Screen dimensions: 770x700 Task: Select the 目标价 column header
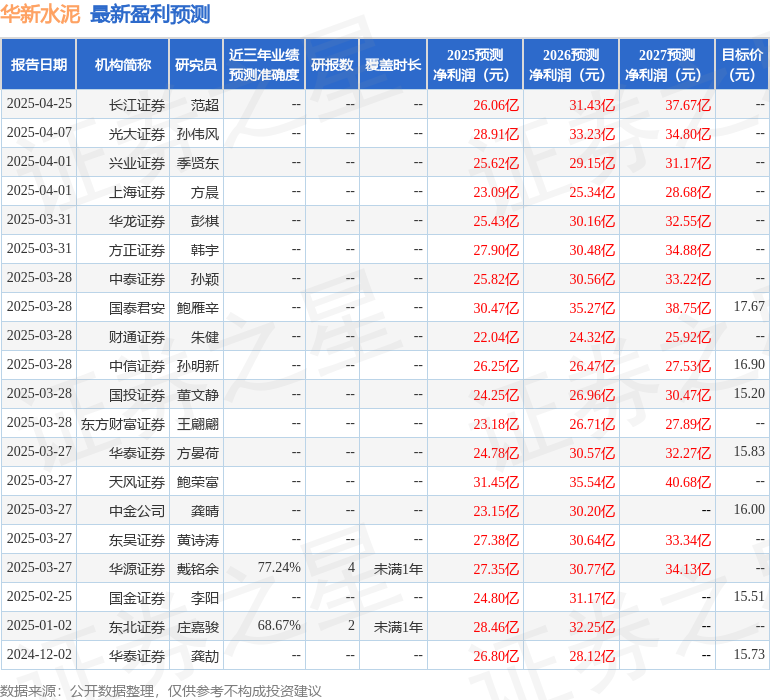(x=742, y=65)
